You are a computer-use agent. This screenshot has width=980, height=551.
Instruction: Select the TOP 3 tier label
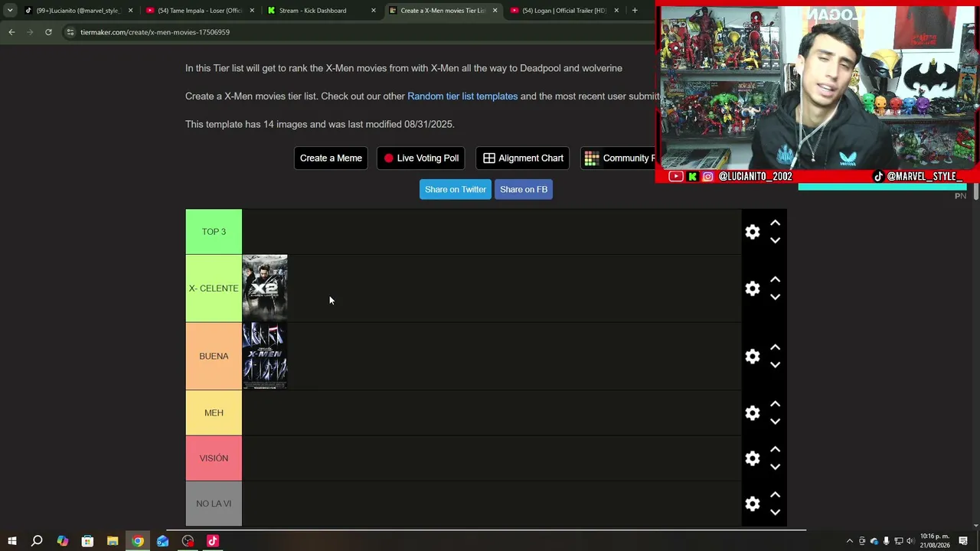coord(214,232)
